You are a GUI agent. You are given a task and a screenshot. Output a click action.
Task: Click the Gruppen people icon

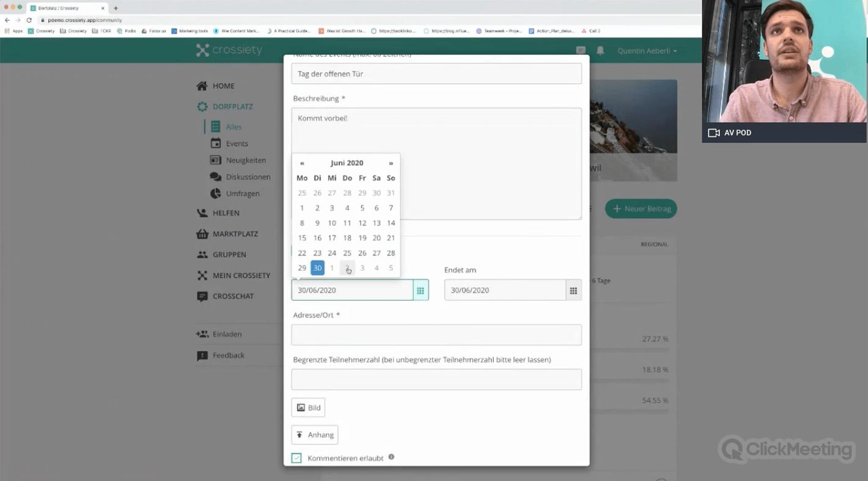pos(202,255)
